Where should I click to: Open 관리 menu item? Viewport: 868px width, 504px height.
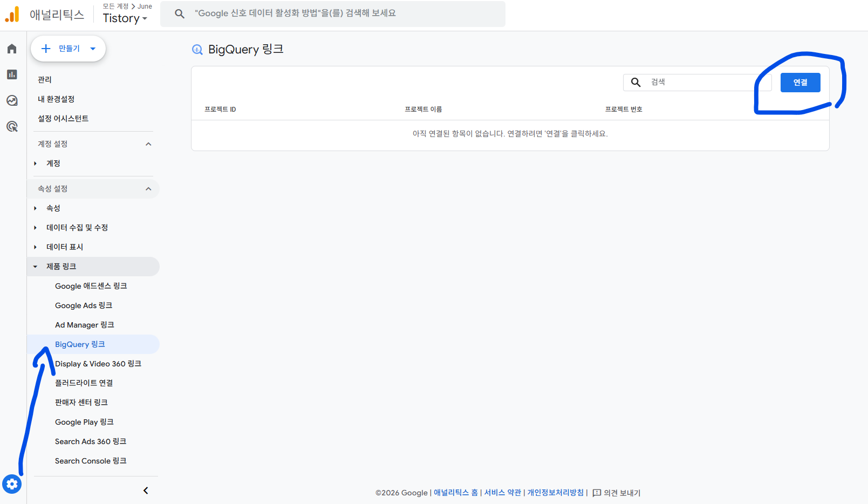click(x=45, y=80)
